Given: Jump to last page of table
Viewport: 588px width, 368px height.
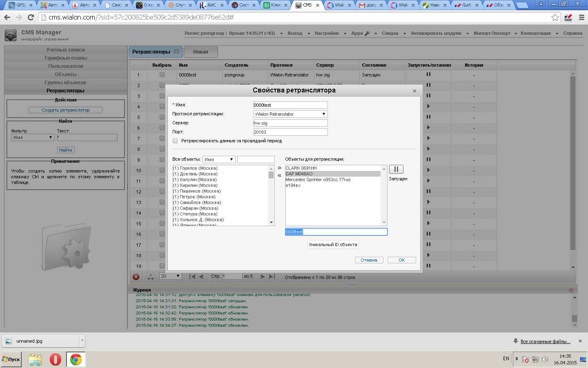Looking at the screenshot, I should pyautogui.click(x=272, y=276).
